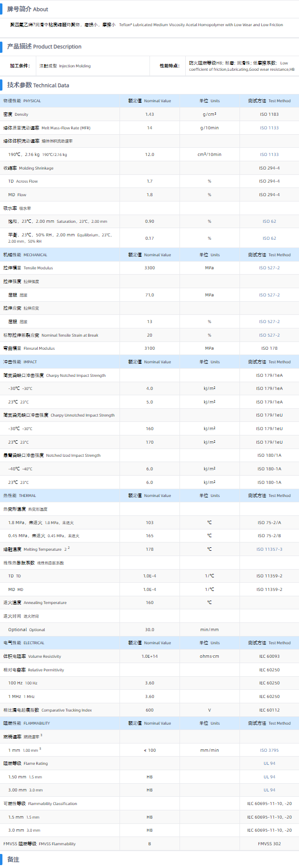The height and width of the screenshot is (868, 299).
Task: Select the 冲击性能 IMPACT table header
Action: [x=20, y=362]
